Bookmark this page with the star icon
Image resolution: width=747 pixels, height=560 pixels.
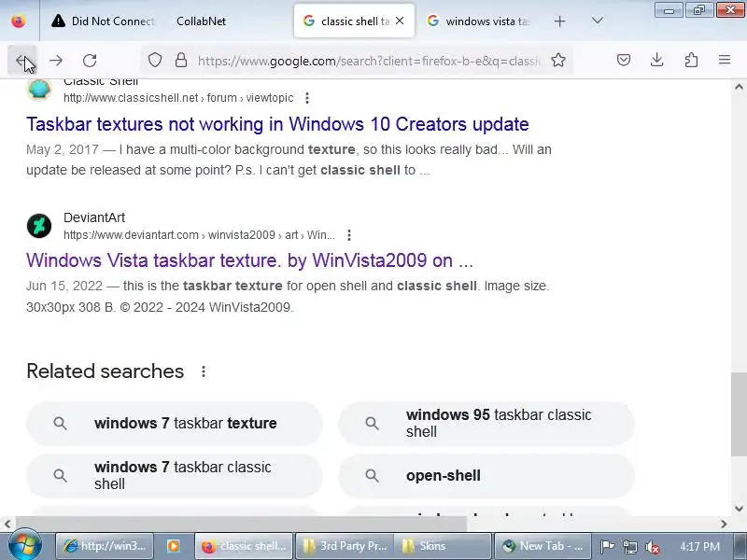558,60
